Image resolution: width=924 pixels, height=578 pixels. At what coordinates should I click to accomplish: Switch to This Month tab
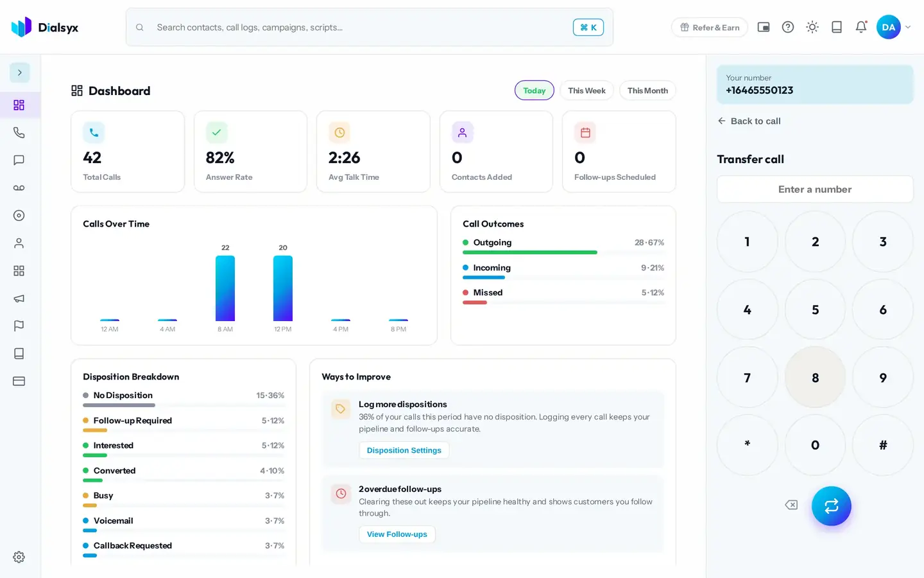coord(647,91)
